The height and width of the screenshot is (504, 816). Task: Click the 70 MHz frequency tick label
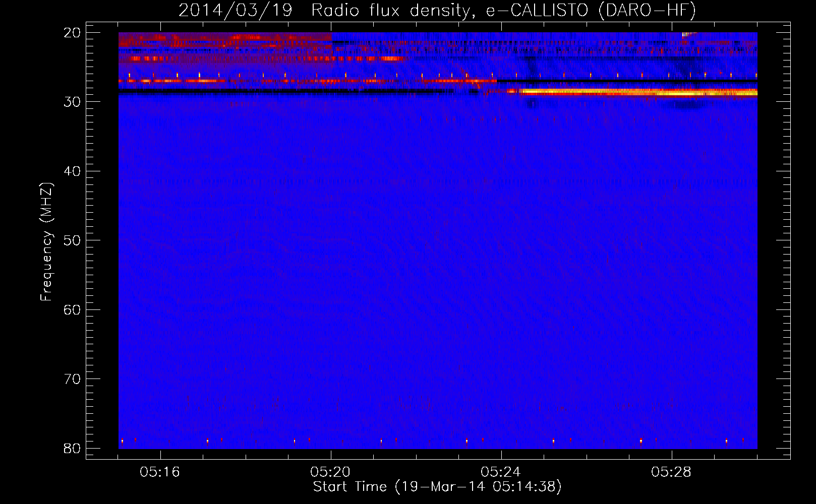(x=72, y=379)
